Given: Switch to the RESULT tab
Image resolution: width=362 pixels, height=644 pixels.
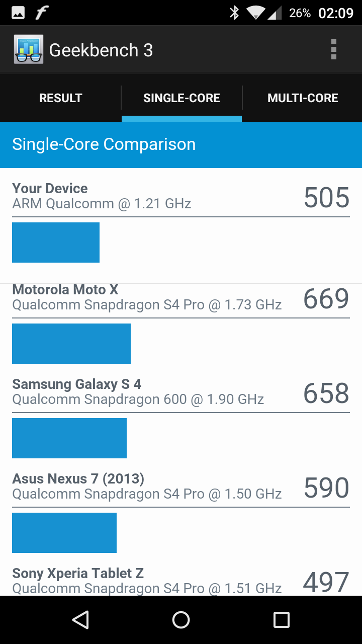Looking at the screenshot, I should [60, 98].
